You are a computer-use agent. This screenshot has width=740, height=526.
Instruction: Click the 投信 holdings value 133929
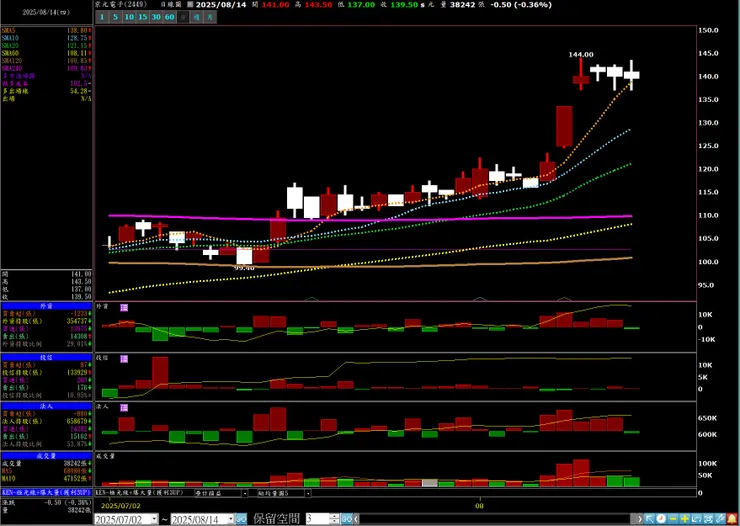coord(77,372)
